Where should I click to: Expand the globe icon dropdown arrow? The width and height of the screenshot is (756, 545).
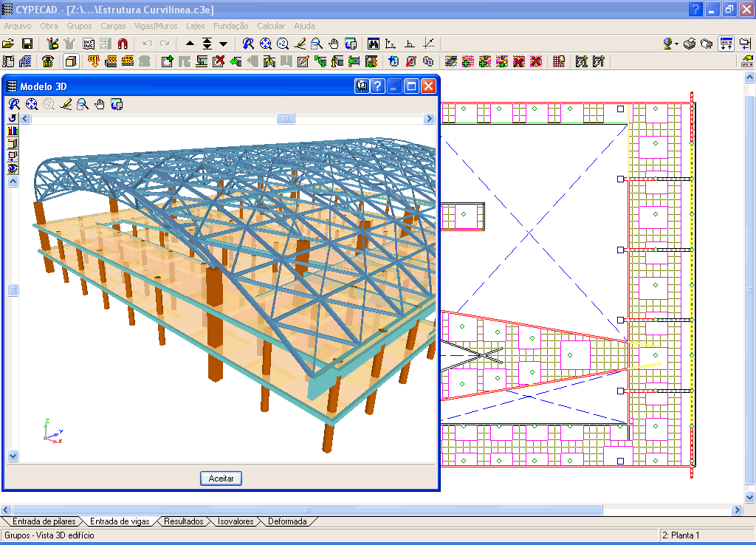pos(676,44)
